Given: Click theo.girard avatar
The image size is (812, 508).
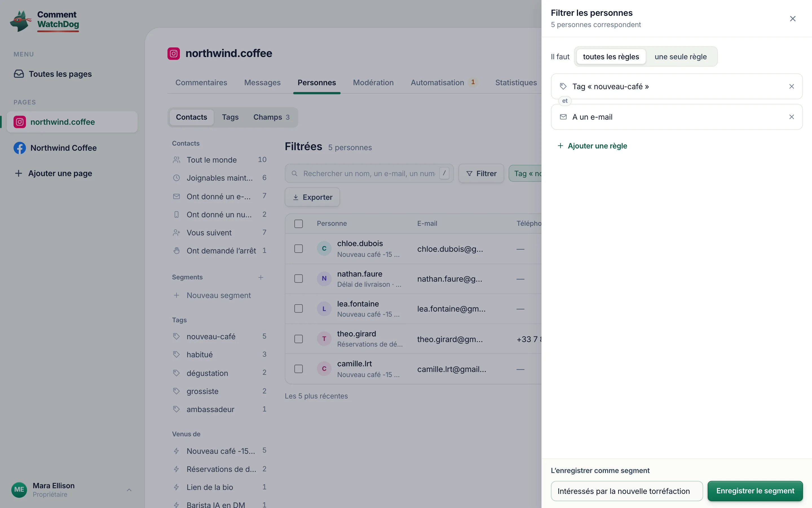Looking at the screenshot, I should click(324, 339).
